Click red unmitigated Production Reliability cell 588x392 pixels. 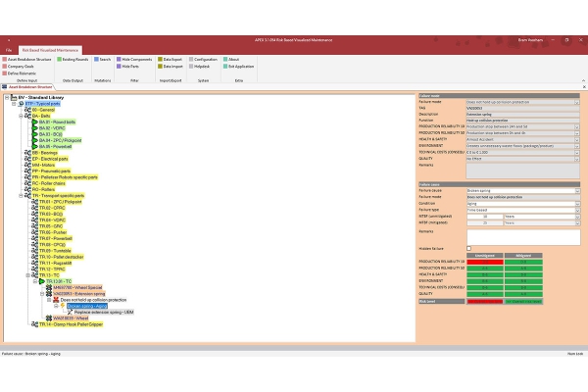tap(485, 262)
